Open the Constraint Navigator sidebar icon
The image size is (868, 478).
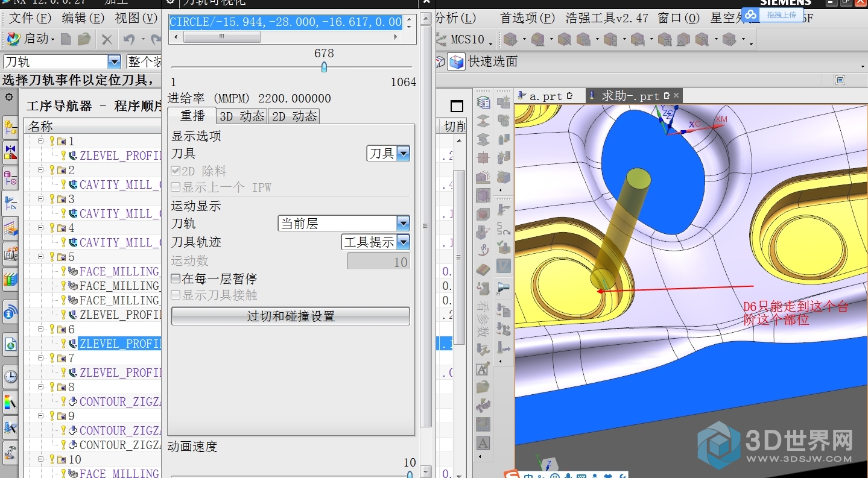(10, 152)
